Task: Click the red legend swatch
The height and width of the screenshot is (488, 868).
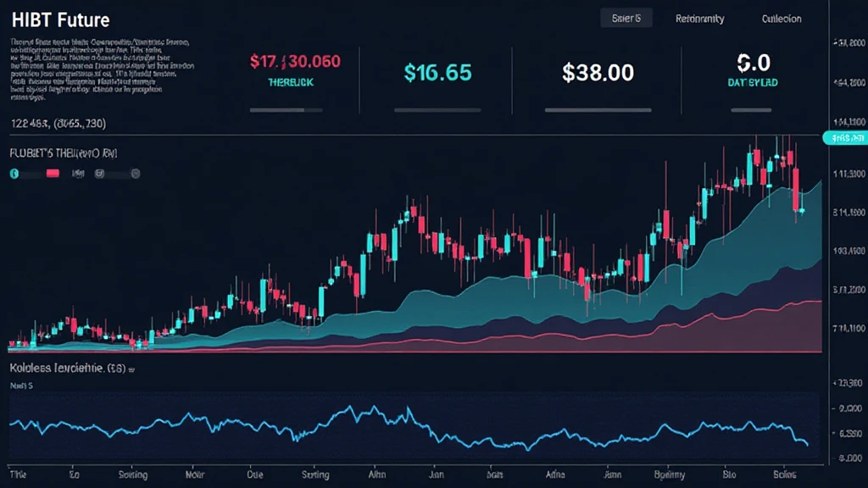Action: click(x=52, y=174)
